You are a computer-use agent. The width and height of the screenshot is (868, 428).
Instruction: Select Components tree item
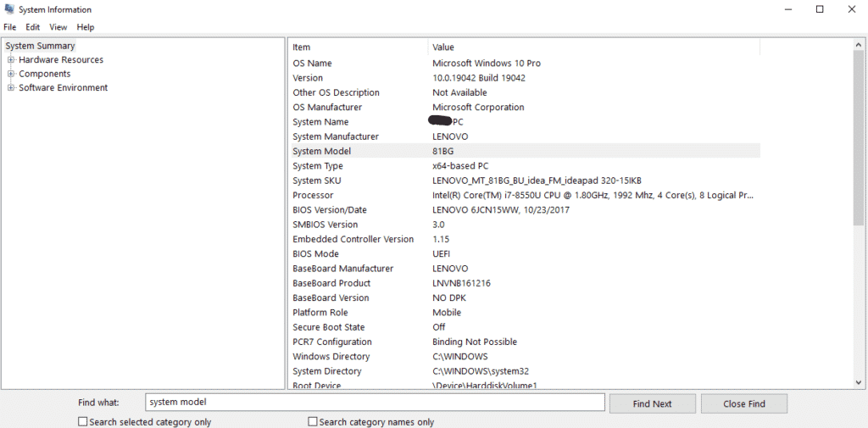click(45, 74)
